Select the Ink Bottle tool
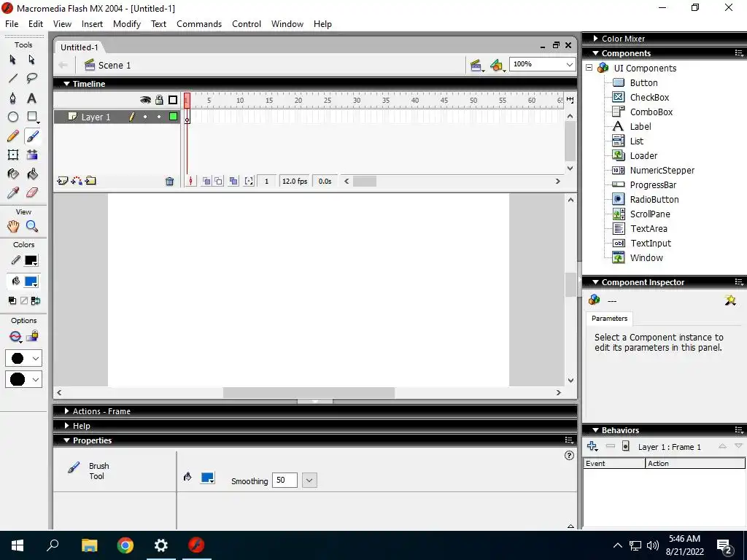Image resolution: width=747 pixels, height=560 pixels. [13, 174]
